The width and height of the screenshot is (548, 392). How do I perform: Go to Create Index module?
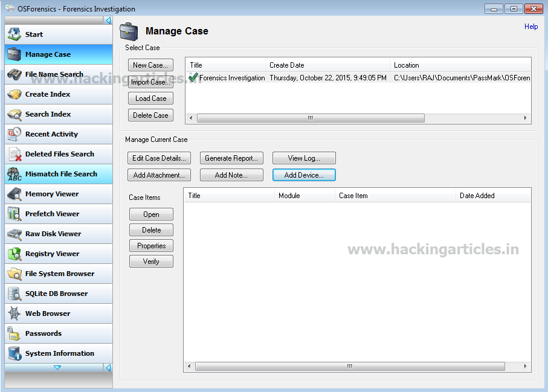coord(59,94)
